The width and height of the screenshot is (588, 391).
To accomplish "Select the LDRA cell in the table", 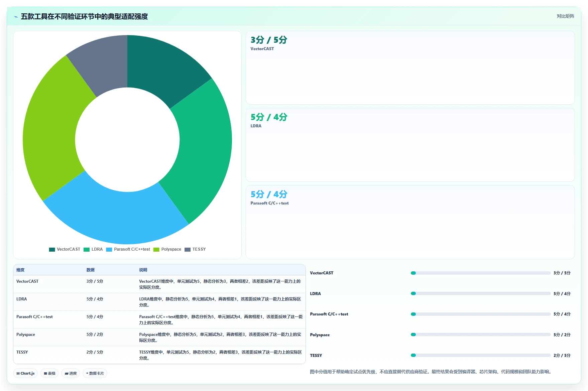I will point(21,299).
